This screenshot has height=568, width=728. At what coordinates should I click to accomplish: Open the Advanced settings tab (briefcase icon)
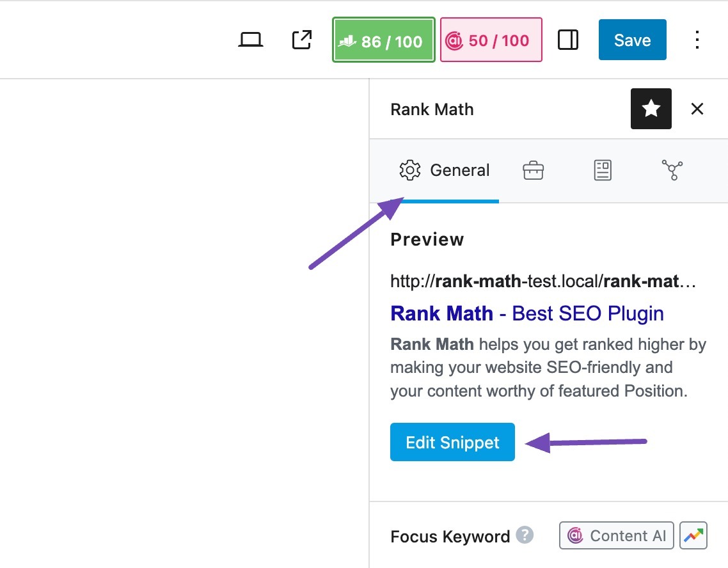(x=533, y=170)
